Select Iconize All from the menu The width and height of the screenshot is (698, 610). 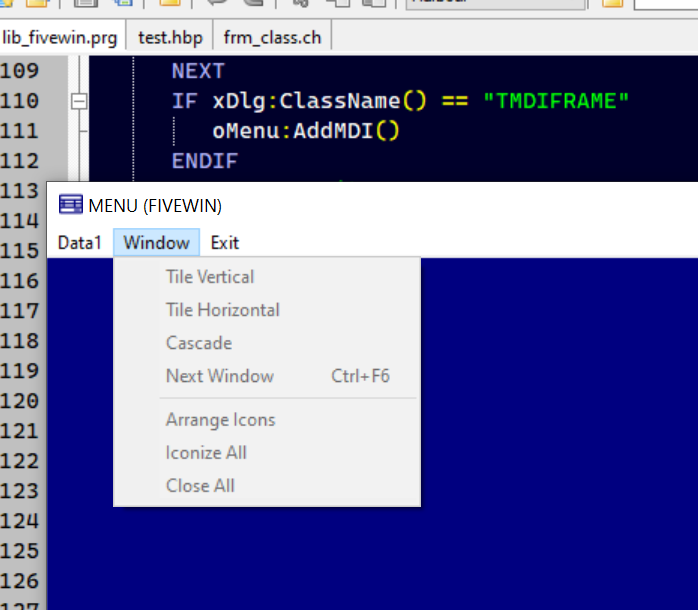[267, 453]
